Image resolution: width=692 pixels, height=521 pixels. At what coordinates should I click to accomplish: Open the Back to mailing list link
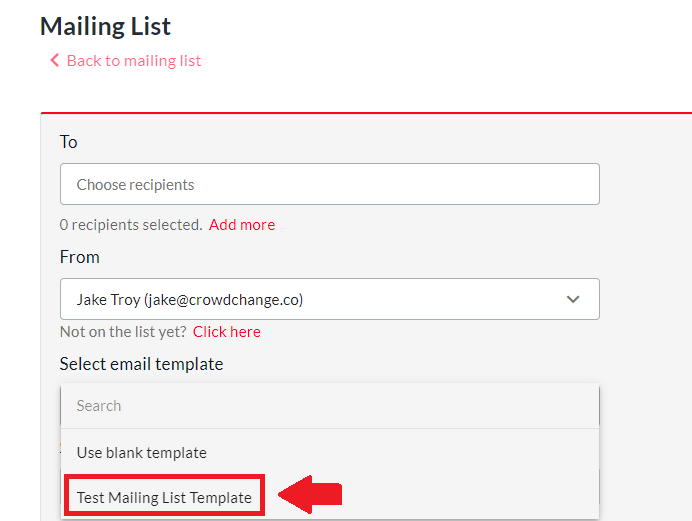pos(134,61)
